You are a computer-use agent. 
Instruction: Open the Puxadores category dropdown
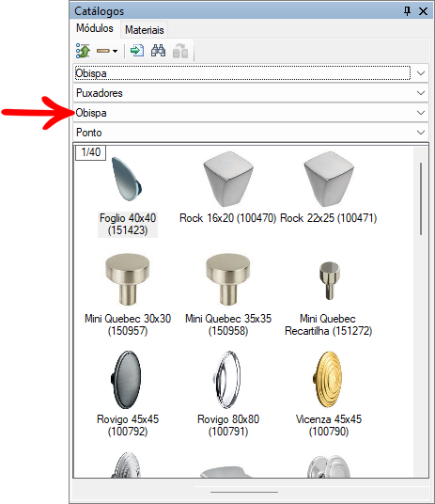[x=251, y=93]
